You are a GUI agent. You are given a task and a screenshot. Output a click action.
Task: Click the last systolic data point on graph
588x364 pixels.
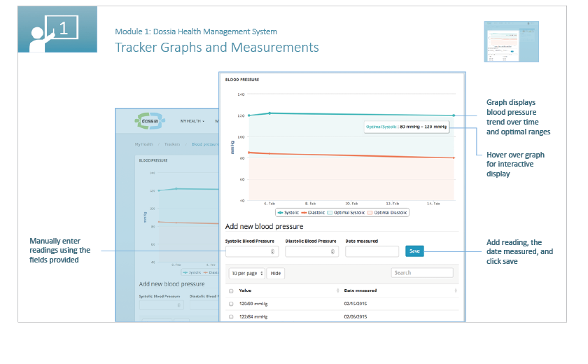tap(454, 115)
